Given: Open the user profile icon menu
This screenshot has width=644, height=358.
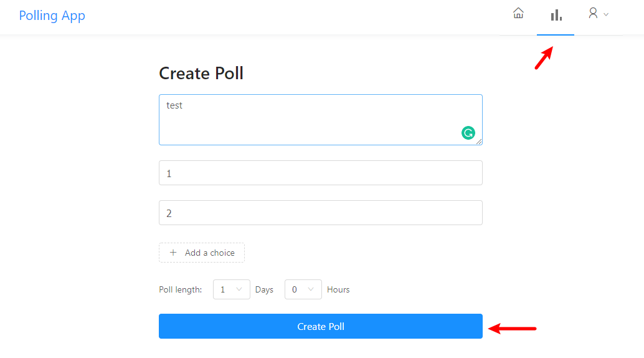Looking at the screenshot, I should [593, 13].
